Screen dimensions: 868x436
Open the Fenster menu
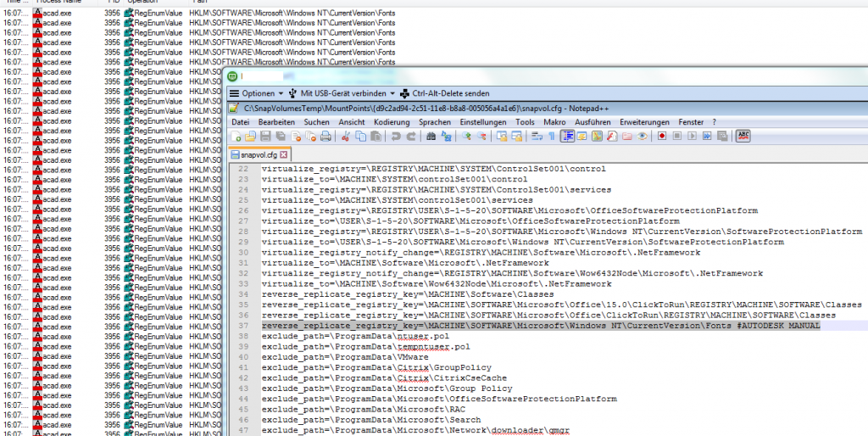pyautogui.click(x=691, y=122)
